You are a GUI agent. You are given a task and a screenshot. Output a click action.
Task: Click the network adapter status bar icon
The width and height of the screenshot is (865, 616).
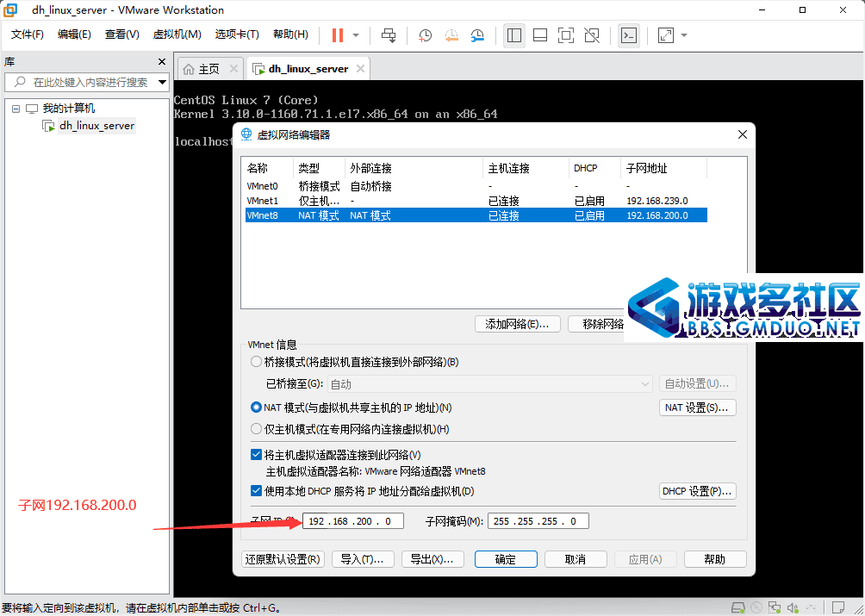click(775, 607)
